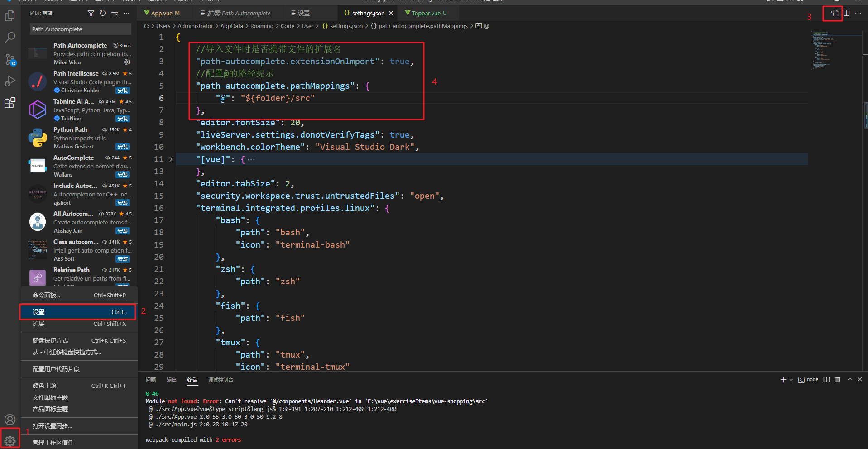Switch to the 调试控制台 panel tab
The image size is (868, 449).
pyautogui.click(x=221, y=380)
